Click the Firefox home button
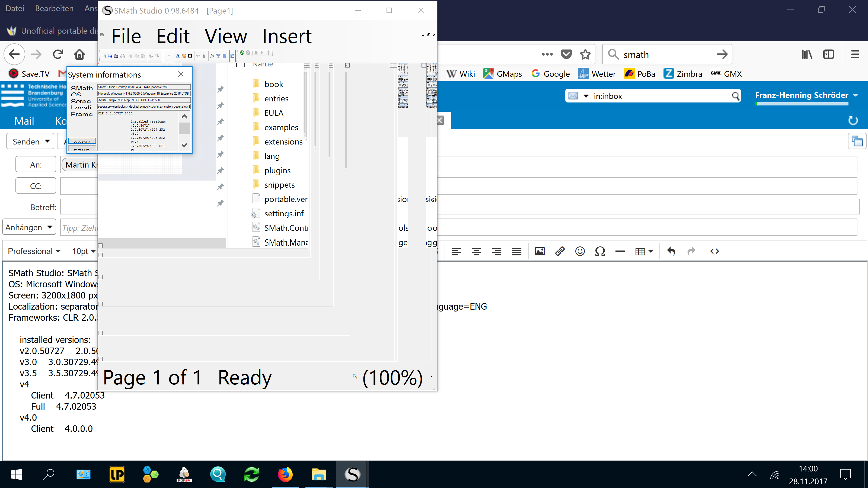868x488 pixels. [x=79, y=54]
